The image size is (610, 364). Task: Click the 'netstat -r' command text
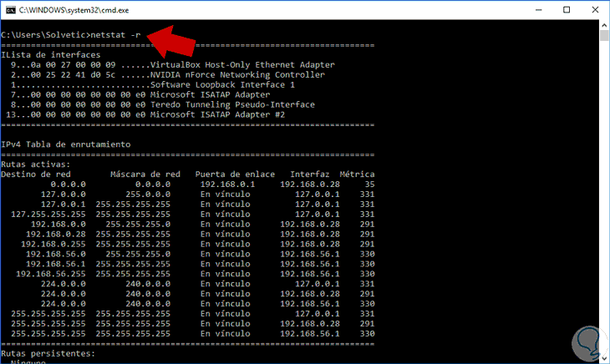point(115,35)
